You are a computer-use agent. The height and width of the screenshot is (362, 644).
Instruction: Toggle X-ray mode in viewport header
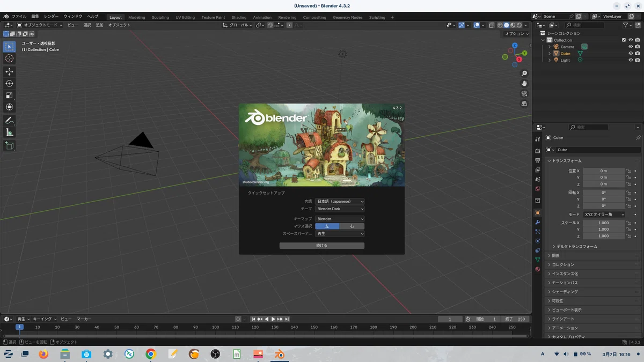point(492,25)
